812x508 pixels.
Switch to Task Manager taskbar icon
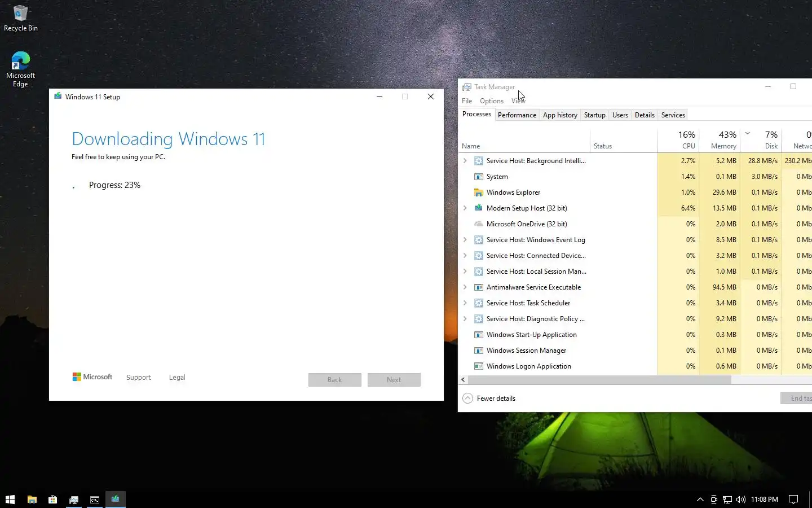pyautogui.click(x=73, y=499)
